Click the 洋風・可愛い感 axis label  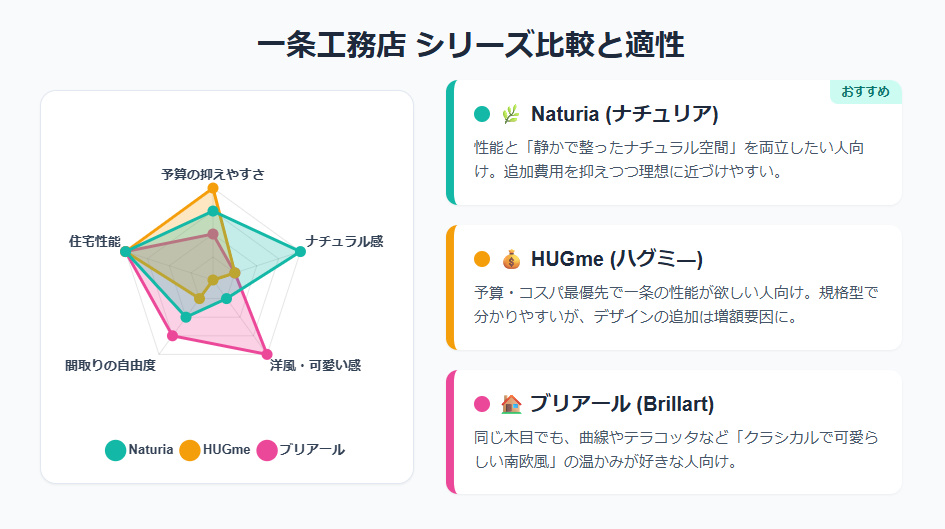(x=315, y=366)
